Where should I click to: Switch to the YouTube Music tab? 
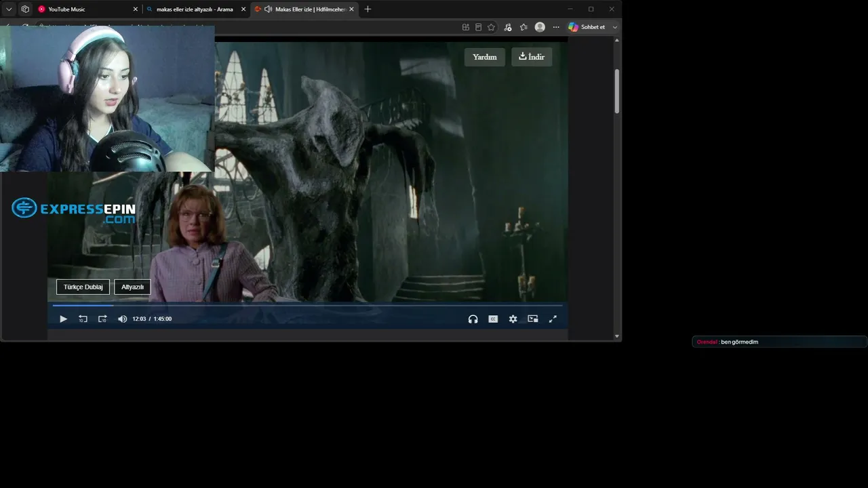tap(88, 9)
